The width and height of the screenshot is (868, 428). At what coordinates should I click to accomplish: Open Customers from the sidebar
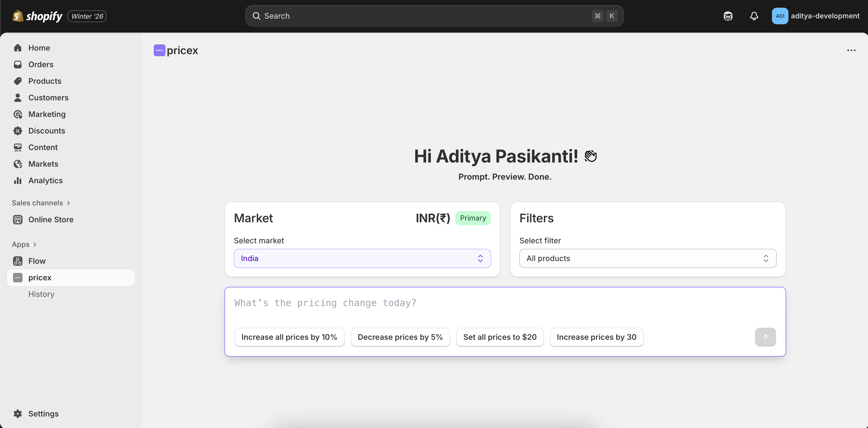tap(48, 97)
